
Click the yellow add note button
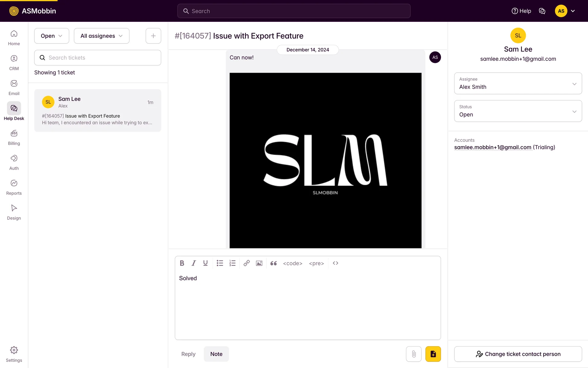[433, 354]
